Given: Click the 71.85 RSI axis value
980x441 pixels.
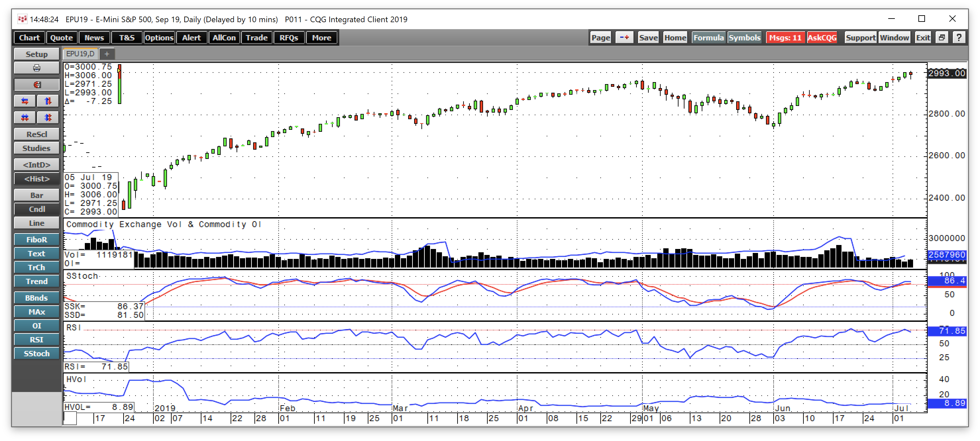Looking at the screenshot, I should click(x=947, y=331).
